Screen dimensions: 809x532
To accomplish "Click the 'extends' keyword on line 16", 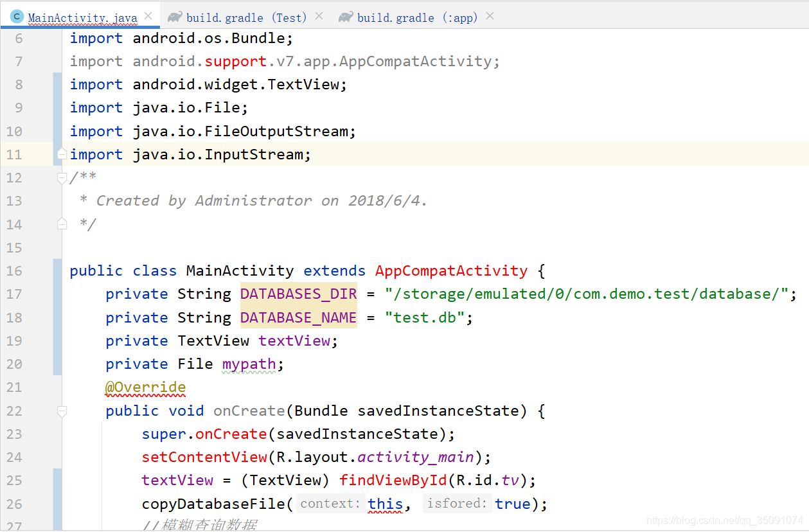I will [x=335, y=271].
